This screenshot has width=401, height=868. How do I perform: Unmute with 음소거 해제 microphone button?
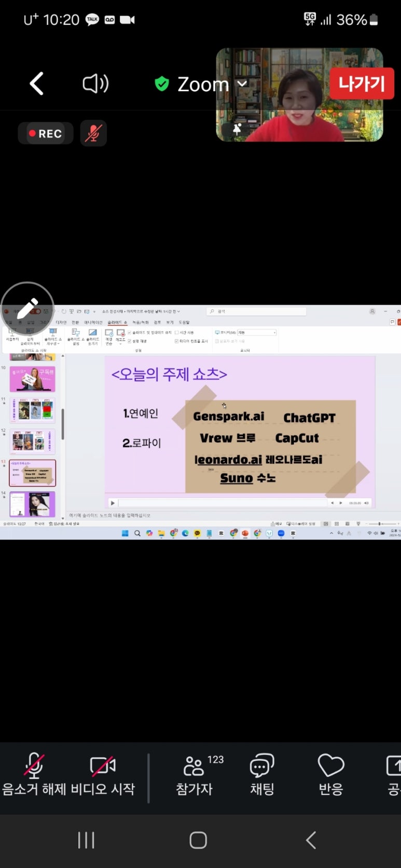coord(34,775)
